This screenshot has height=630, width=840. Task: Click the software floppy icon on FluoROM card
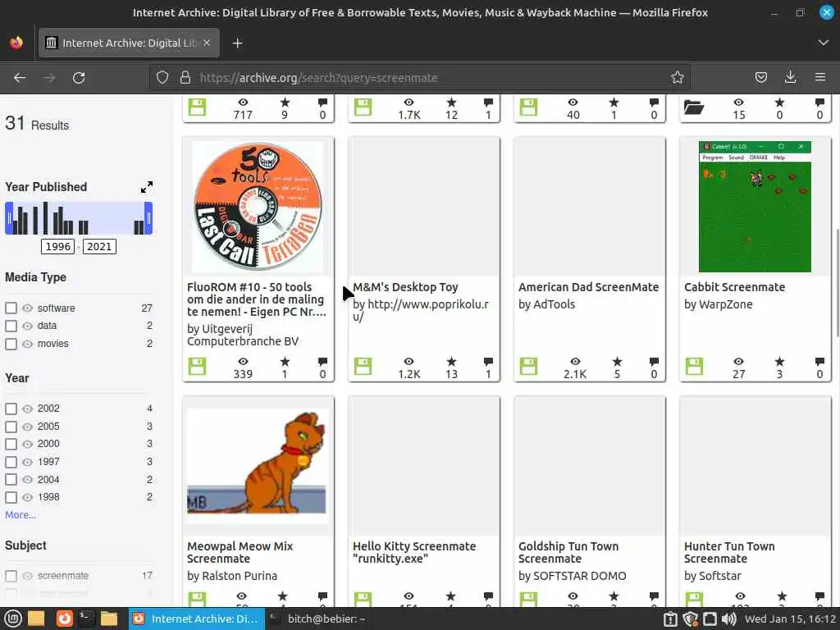point(197,367)
